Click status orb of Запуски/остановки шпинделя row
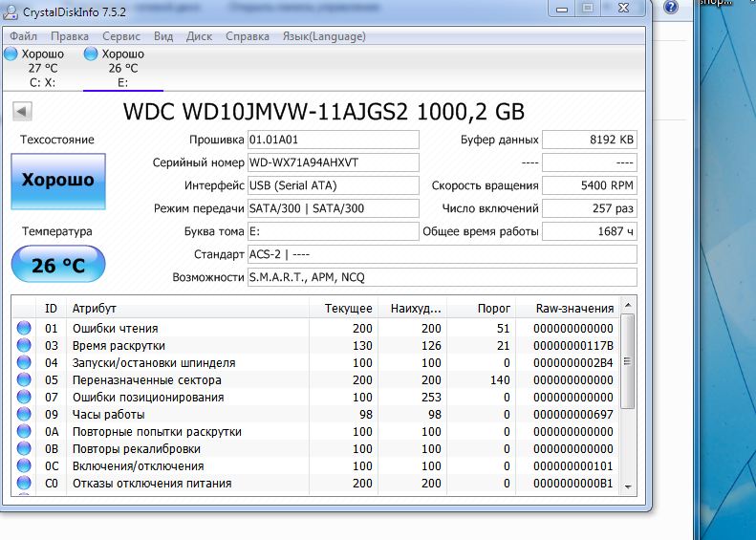Viewport: 756px width, 540px height. 24,362
